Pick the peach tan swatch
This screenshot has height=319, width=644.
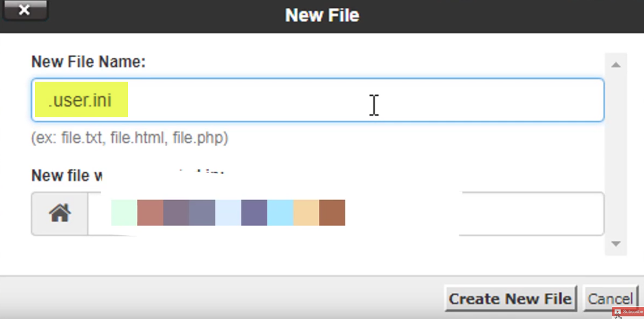[306, 213]
